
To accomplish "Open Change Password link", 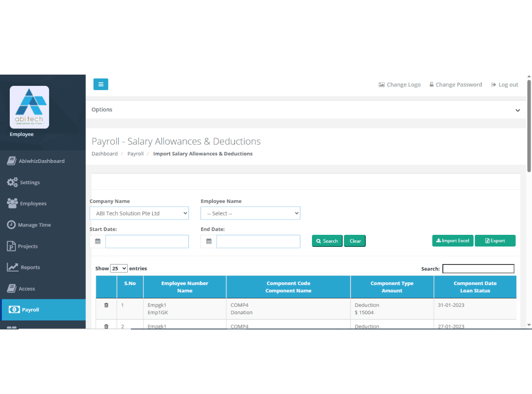I will pyautogui.click(x=455, y=84).
